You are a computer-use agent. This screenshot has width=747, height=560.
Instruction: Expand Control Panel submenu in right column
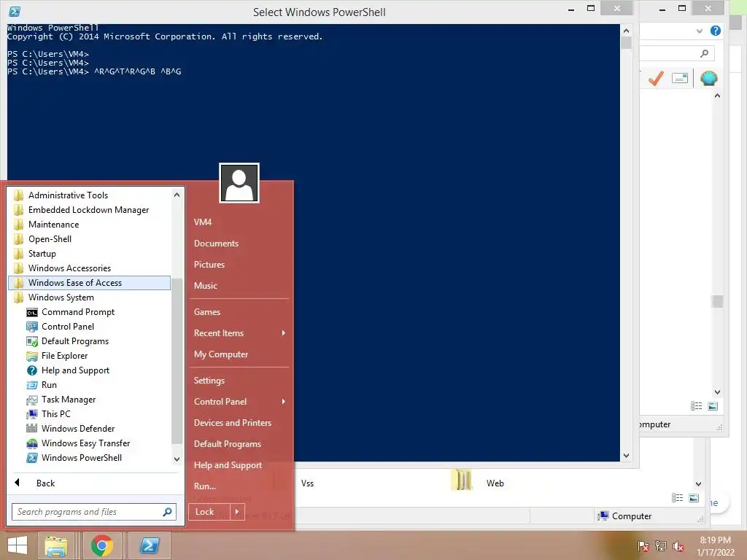(x=239, y=402)
